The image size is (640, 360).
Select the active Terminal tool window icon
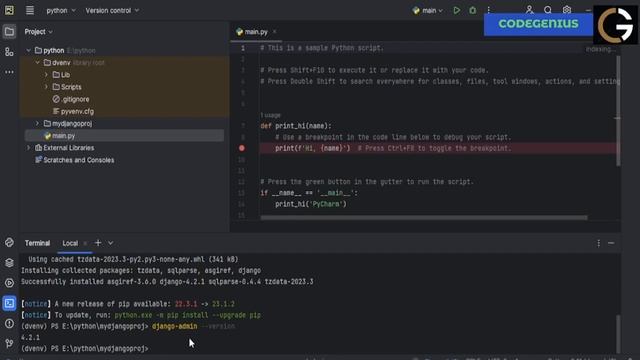pyautogui.click(x=9, y=303)
